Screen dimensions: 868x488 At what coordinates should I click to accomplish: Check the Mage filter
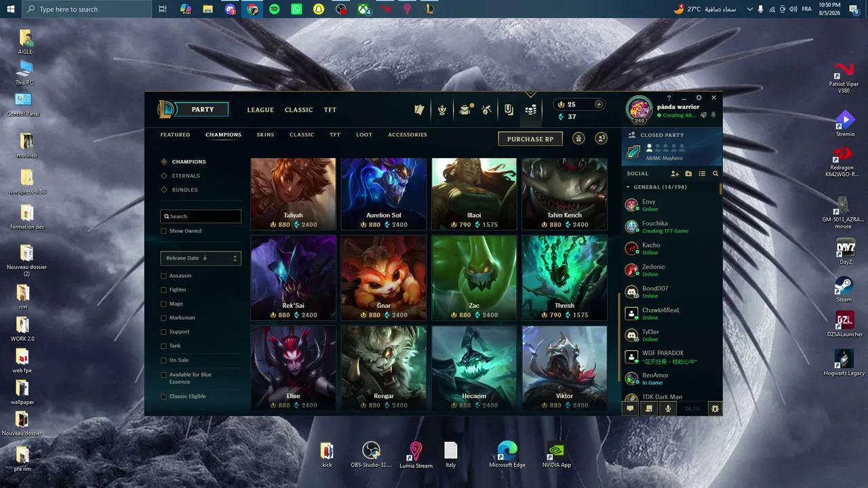163,304
